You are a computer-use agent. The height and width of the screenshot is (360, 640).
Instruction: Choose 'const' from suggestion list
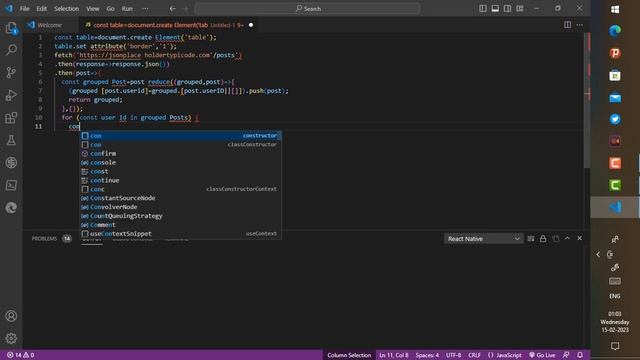pos(180,171)
